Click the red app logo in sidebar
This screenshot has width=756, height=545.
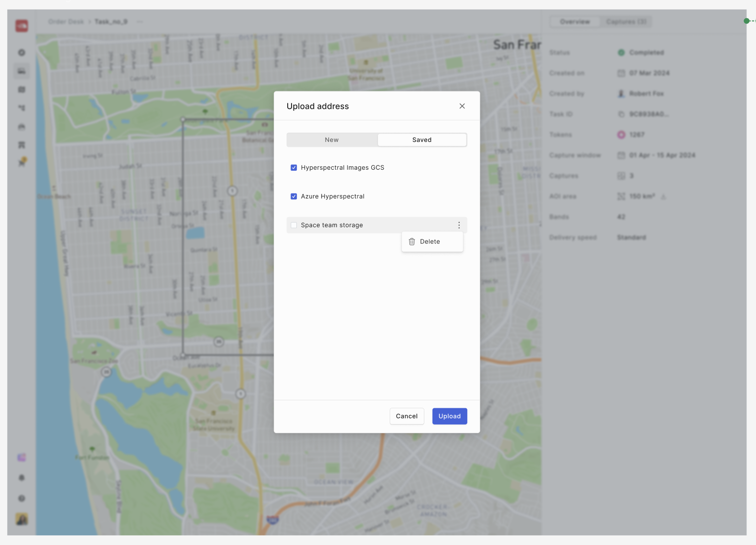point(22,25)
